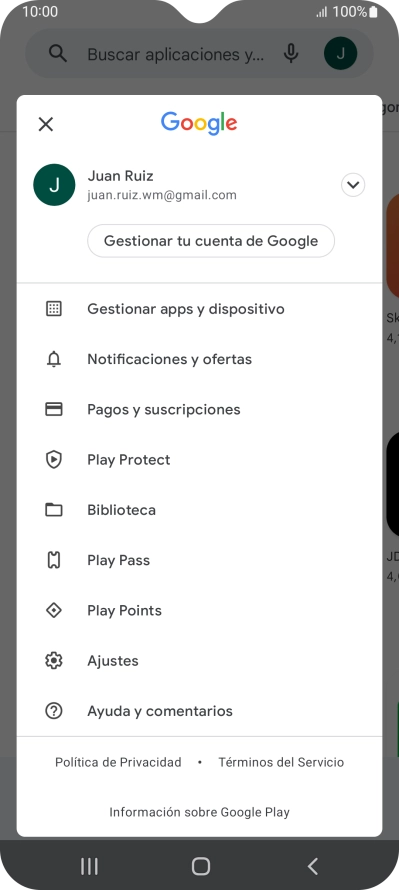
Task: Select the Biblioteca menu entry
Action: click(x=199, y=510)
